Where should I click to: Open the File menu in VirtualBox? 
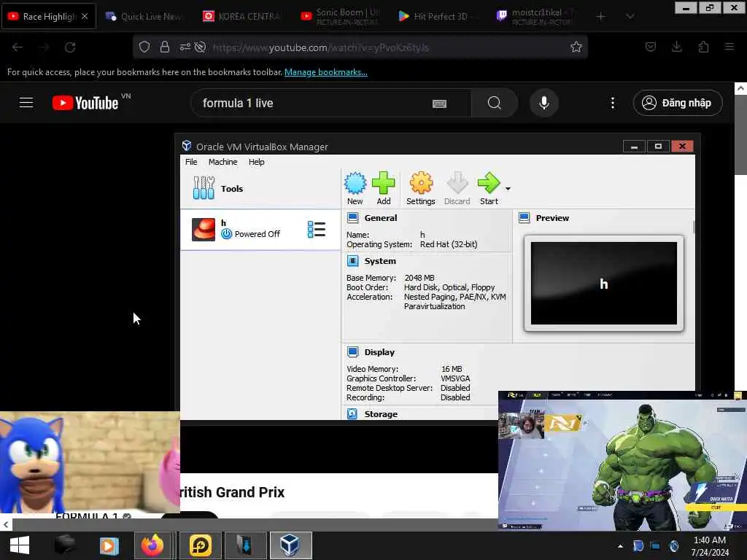tap(191, 162)
